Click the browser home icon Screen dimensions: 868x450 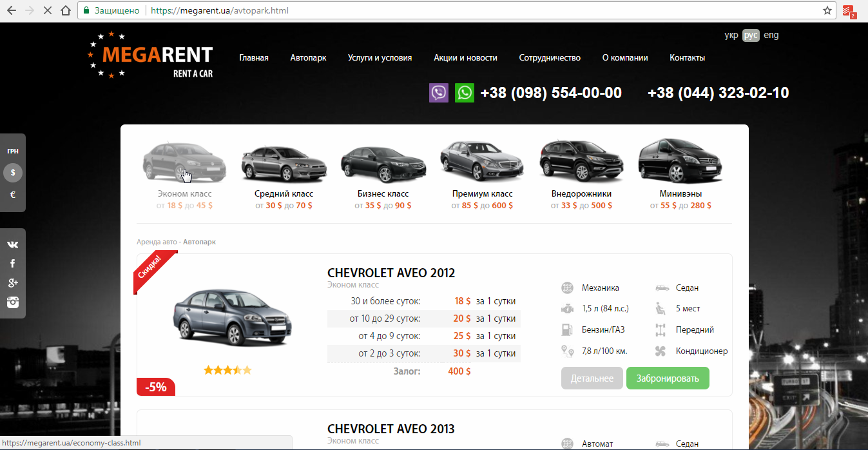coord(65,11)
